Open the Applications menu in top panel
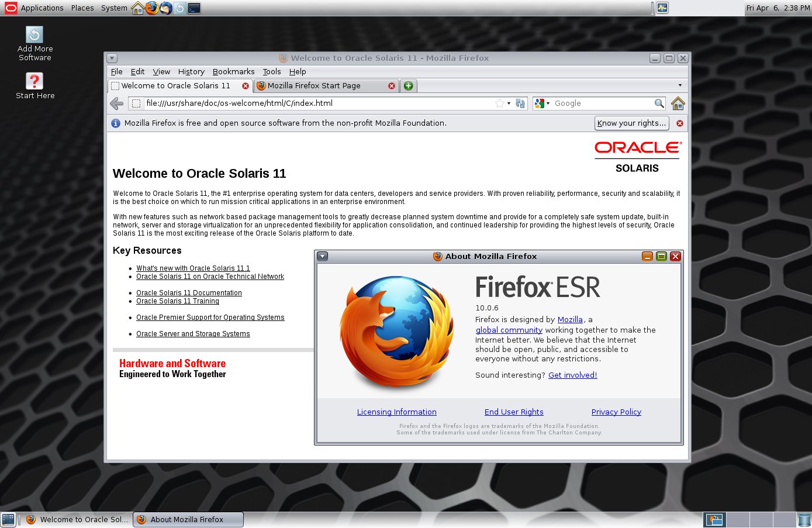The image size is (812, 528). pyautogui.click(x=42, y=8)
